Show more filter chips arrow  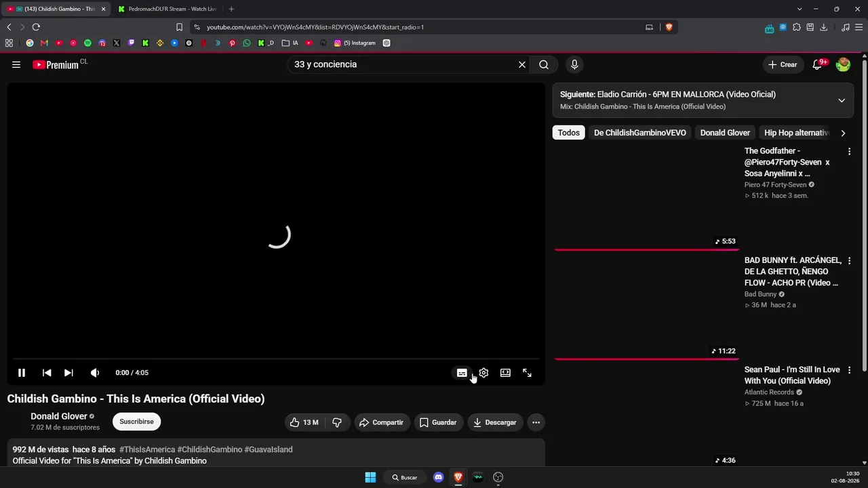843,133
